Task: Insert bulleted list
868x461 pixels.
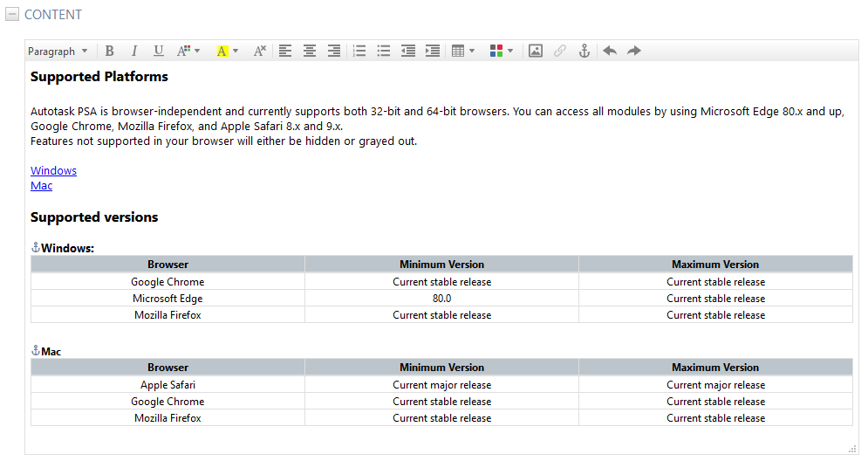Action: 384,51
